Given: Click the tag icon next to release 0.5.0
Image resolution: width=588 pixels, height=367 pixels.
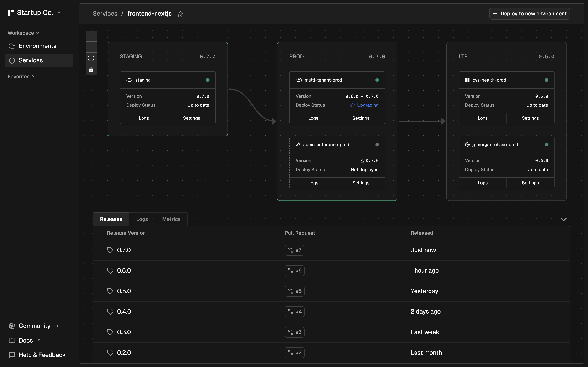Looking at the screenshot, I should coord(110,291).
